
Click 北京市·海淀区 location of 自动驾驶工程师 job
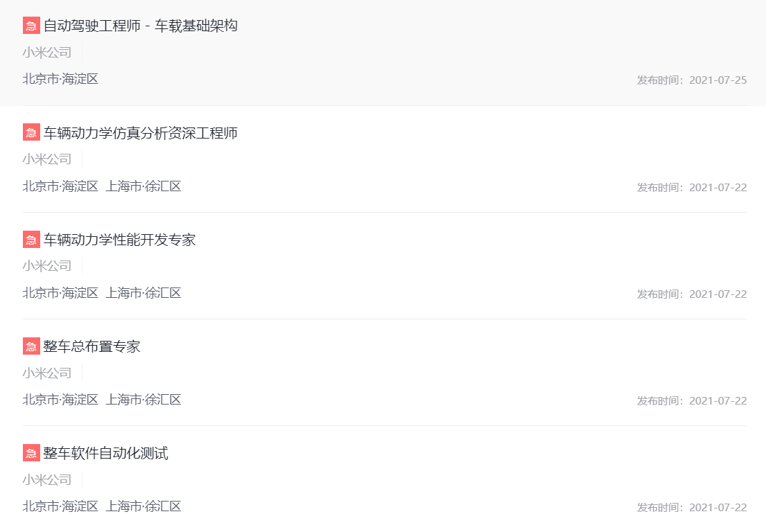coord(60,79)
